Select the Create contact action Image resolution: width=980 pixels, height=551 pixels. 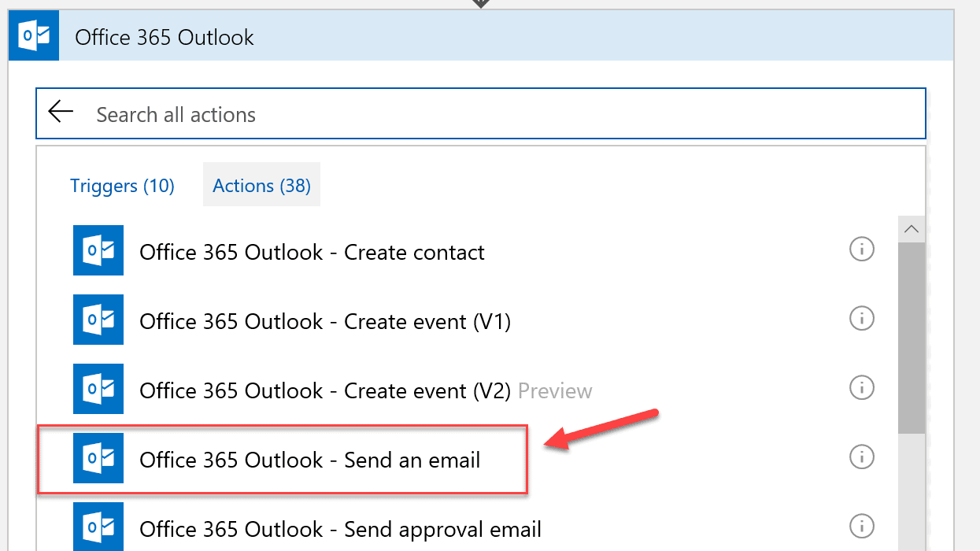(312, 253)
